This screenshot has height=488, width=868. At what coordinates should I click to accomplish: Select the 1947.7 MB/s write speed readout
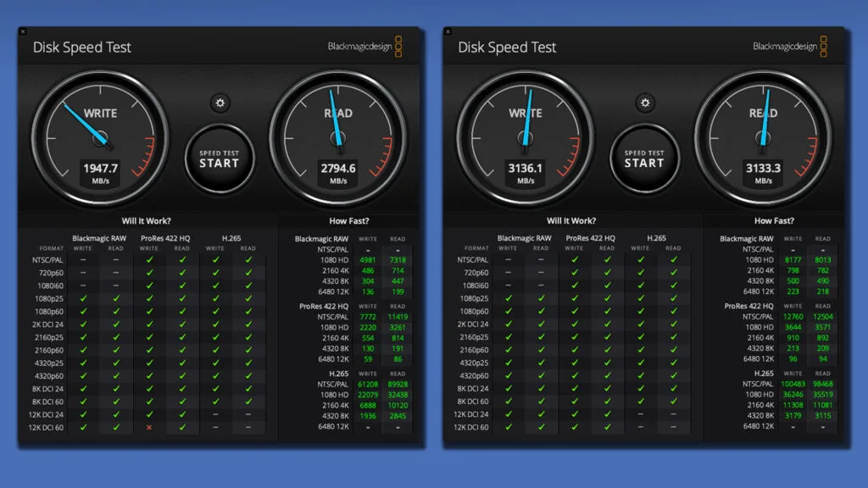coord(100,169)
